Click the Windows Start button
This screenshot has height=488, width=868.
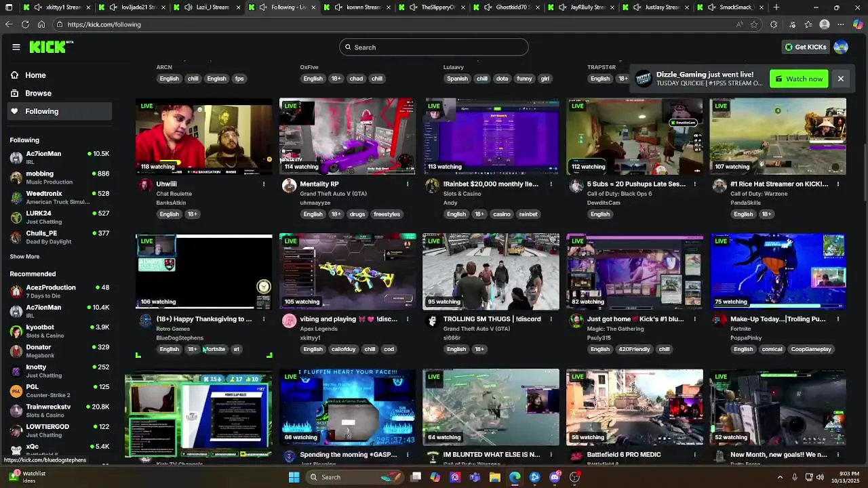pos(294,477)
